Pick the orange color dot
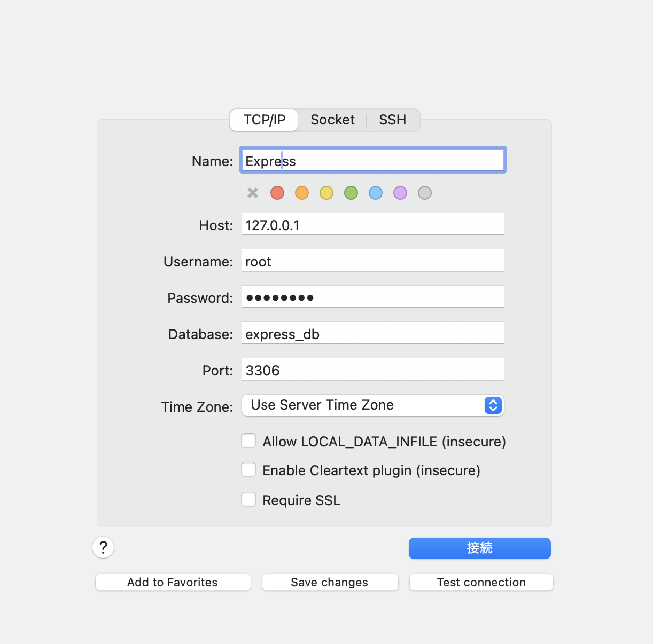Viewport: 653px width, 644px height. pyautogui.click(x=302, y=193)
